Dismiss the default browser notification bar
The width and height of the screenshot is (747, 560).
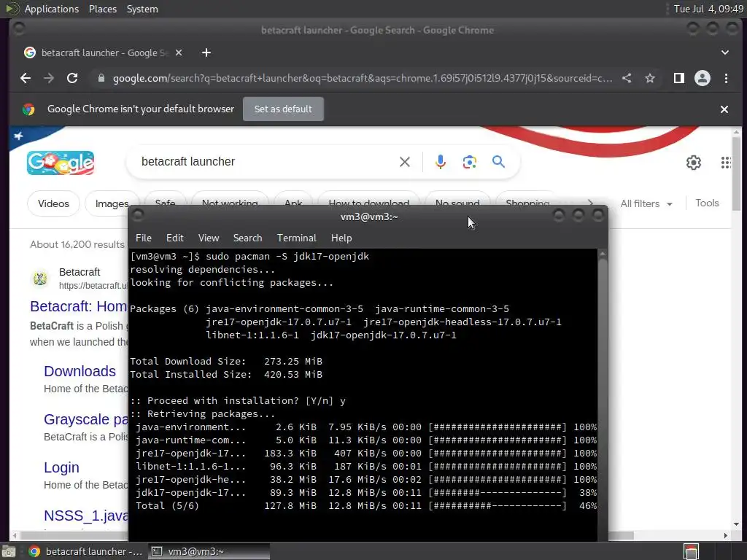[724, 109]
